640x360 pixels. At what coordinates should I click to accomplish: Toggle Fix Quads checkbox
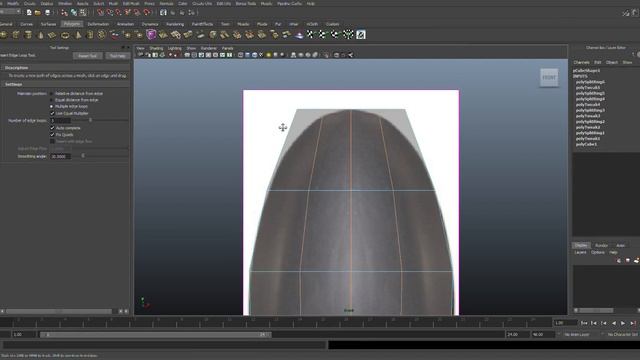(52, 135)
